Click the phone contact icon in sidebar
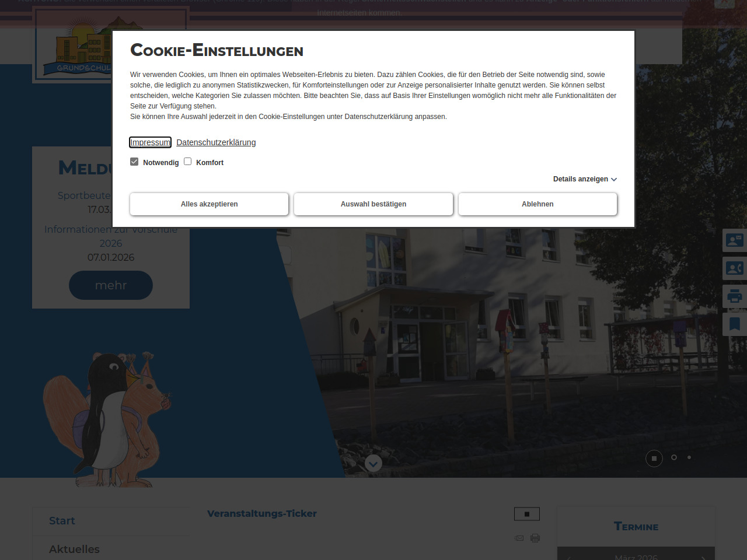The width and height of the screenshot is (747, 560). (734, 268)
